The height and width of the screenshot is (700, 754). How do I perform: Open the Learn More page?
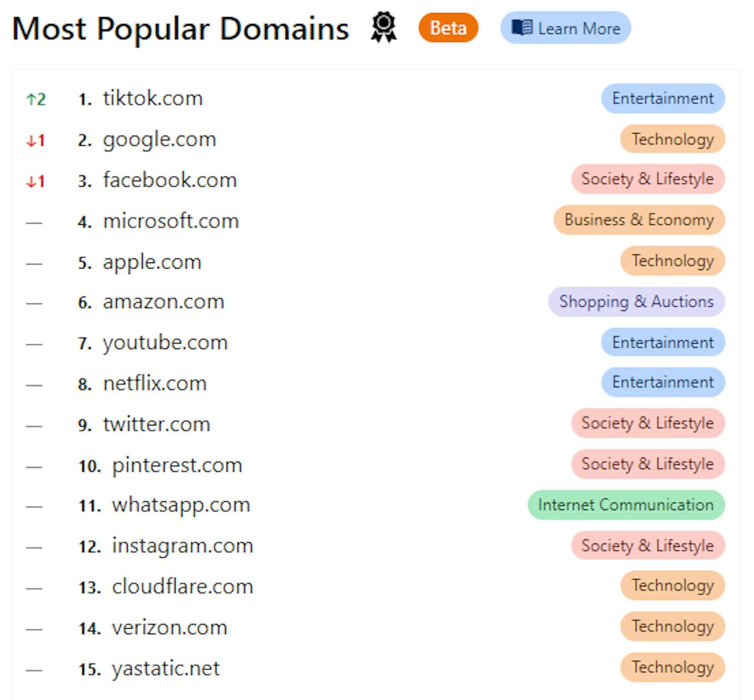pyautogui.click(x=564, y=29)
